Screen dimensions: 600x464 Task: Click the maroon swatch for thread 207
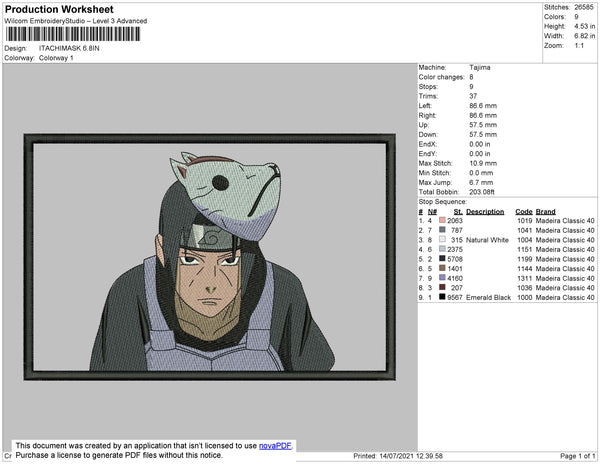(x=442, y=287)
